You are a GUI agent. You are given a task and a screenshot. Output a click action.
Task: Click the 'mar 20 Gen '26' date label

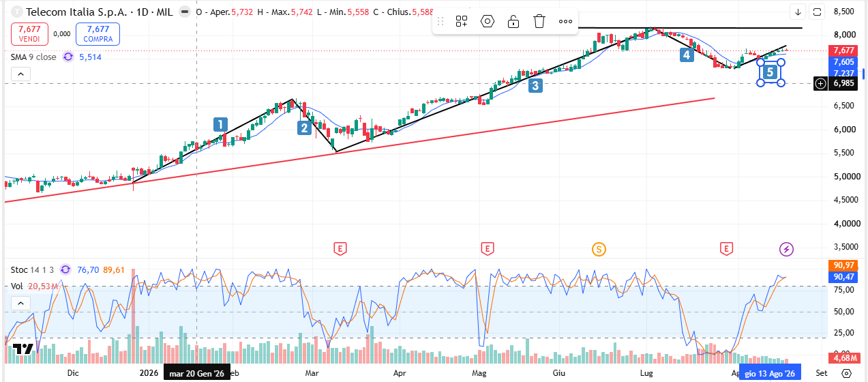pos(196,373)
